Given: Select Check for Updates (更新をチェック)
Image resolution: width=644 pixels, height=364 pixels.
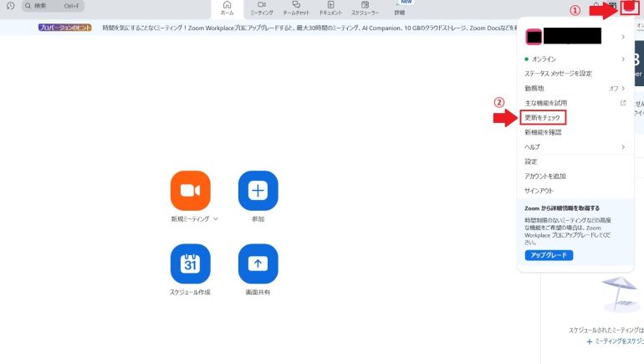Looking at the screenshot, I should 543,118.
